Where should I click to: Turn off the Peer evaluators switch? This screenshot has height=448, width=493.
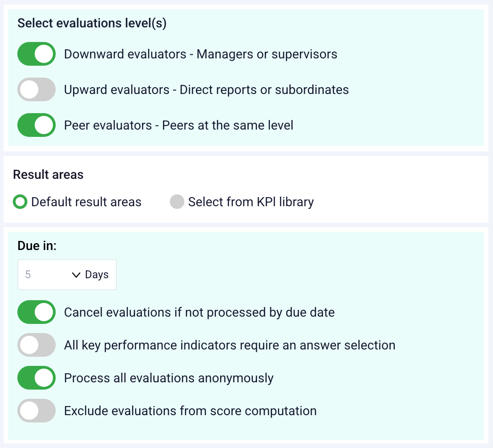pos(37,125)
